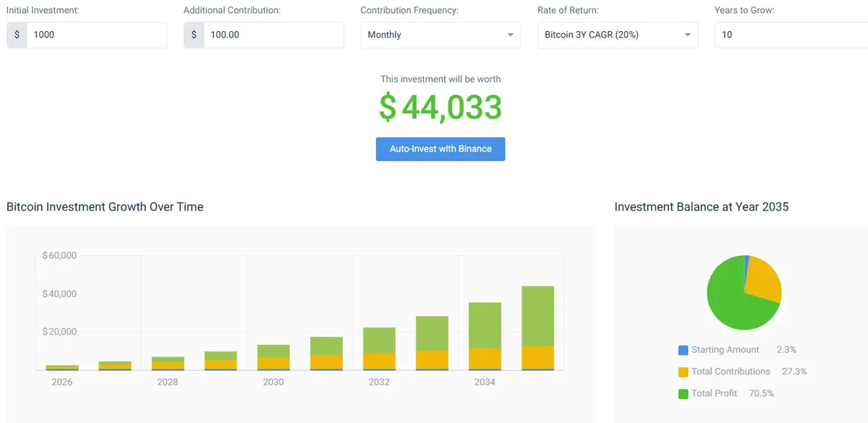
Task: Click the 27.3% contributions percentage
Action: [x=794, y=372]
